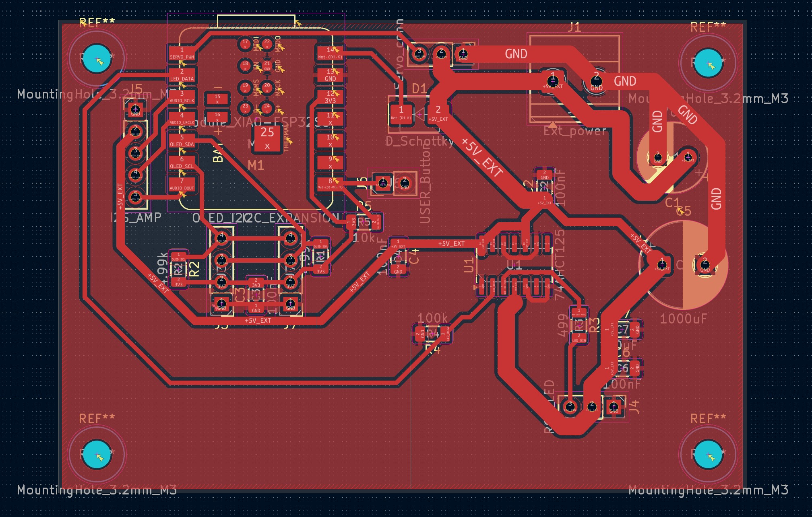Viewport: 812px width, 517px height.
Task: Click module pad 15
Action: click(217, 99)
